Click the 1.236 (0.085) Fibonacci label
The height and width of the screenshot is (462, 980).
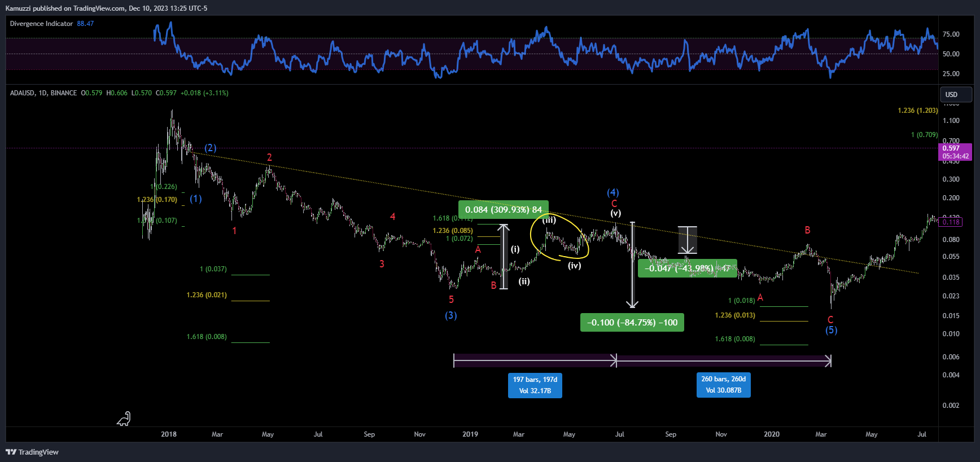pos(453,231)
